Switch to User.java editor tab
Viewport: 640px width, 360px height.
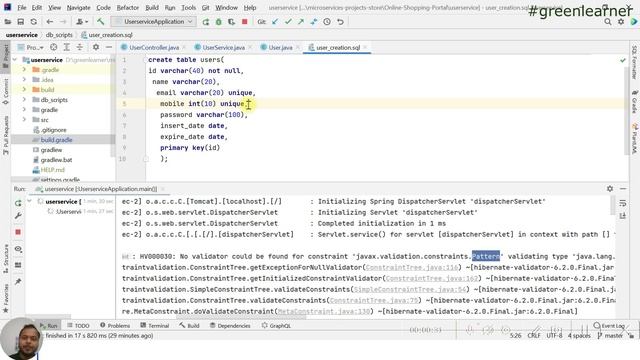[x=280, y=47]
